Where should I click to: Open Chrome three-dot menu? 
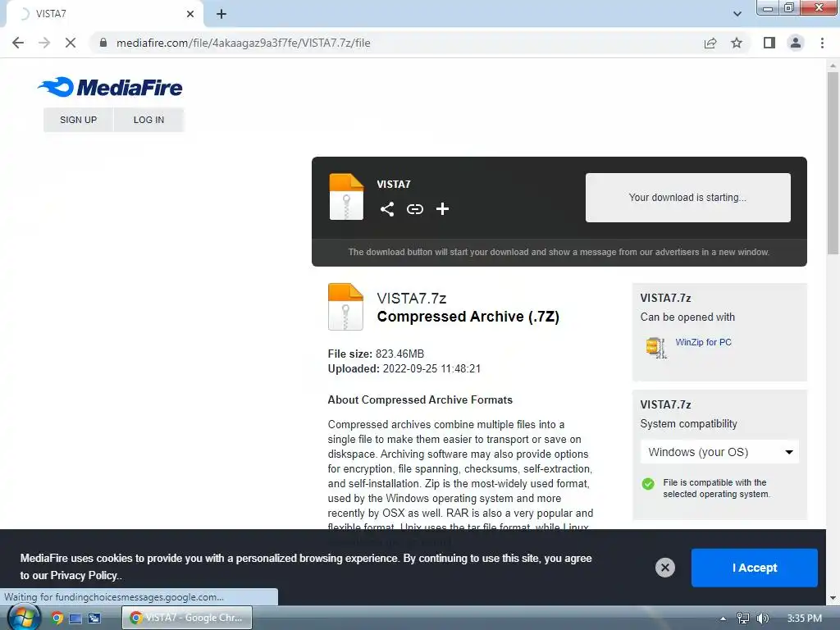pyautogui.click(x=822, y=43)
